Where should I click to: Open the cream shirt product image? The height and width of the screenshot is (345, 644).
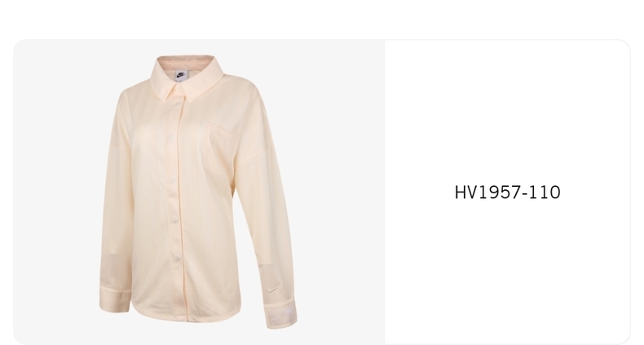199,191
